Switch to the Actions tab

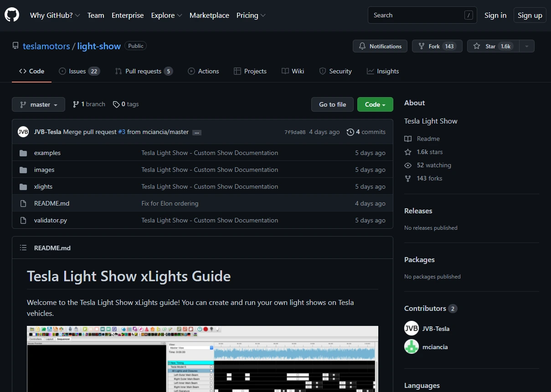coord(203,71)
